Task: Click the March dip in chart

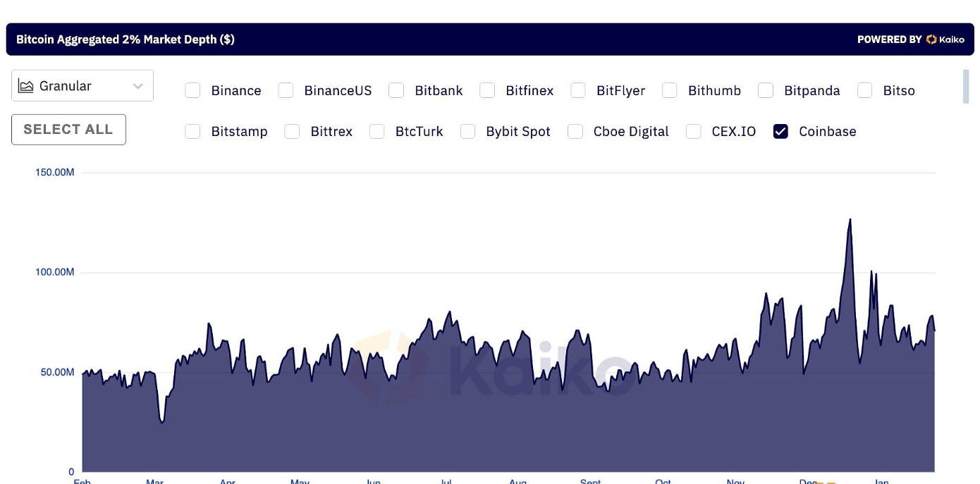Action: tap(162, 421)
